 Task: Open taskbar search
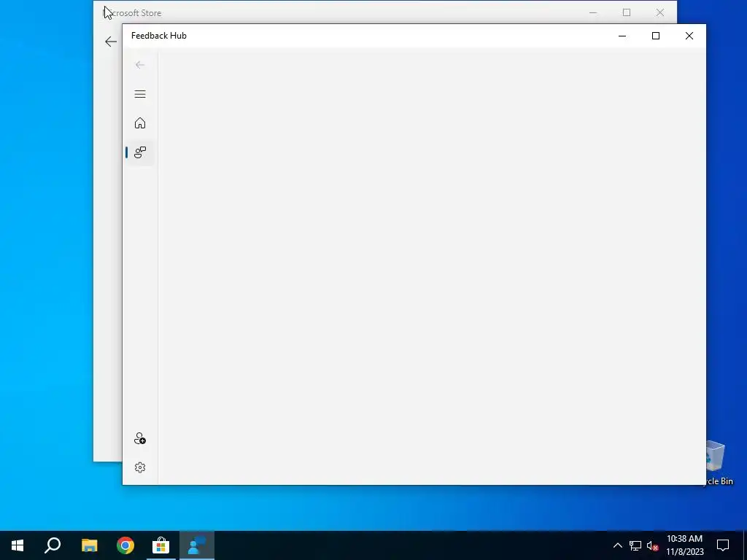(x=53, y=545)
